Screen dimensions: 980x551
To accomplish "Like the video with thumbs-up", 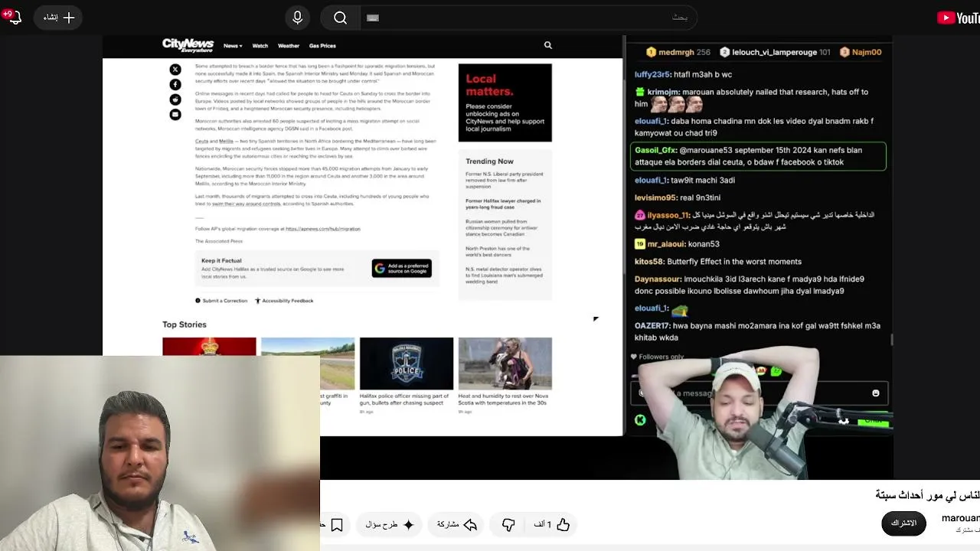I will coord(553,524).
